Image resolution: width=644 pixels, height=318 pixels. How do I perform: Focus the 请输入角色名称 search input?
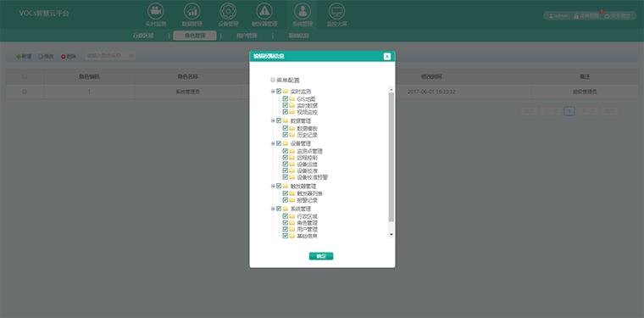point(110,55)
